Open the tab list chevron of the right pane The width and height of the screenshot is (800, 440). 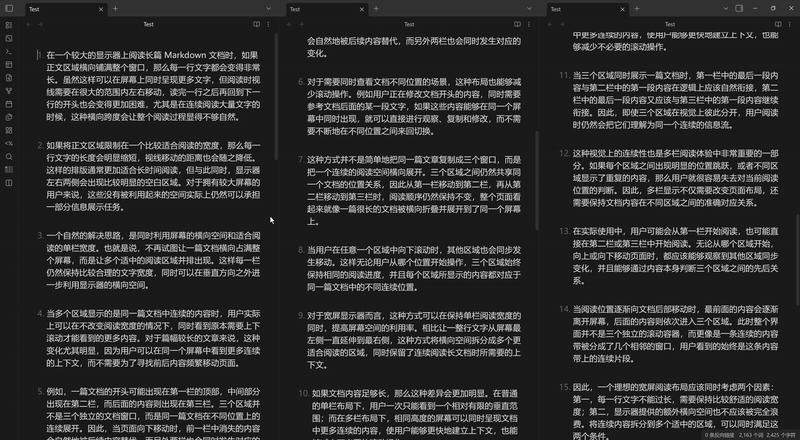coord(726,9)
